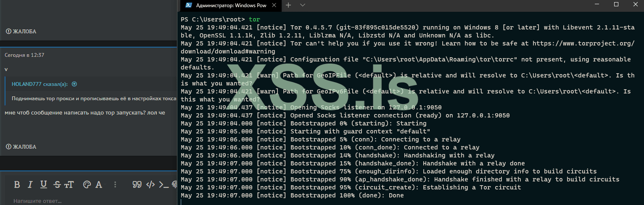Image resolution: width=644 pixels, height=205 pixels.
Task: Click the PowerShell icon on the terminal tab
Action: (x=189, y=5)
